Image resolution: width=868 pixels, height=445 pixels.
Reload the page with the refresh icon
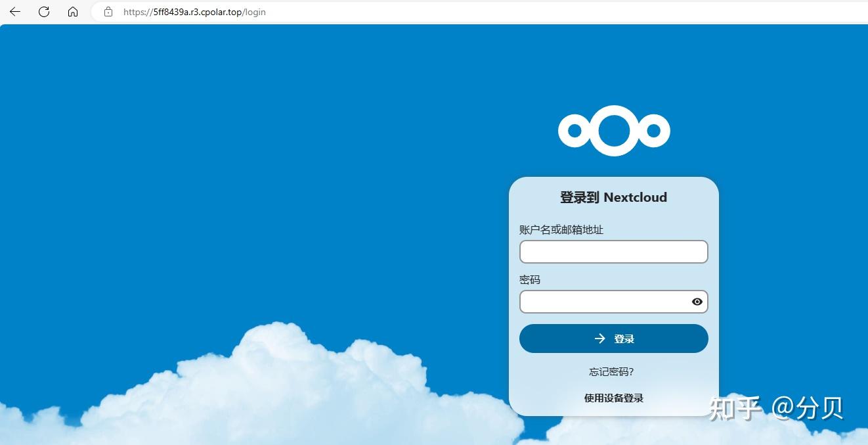(43, 11)
